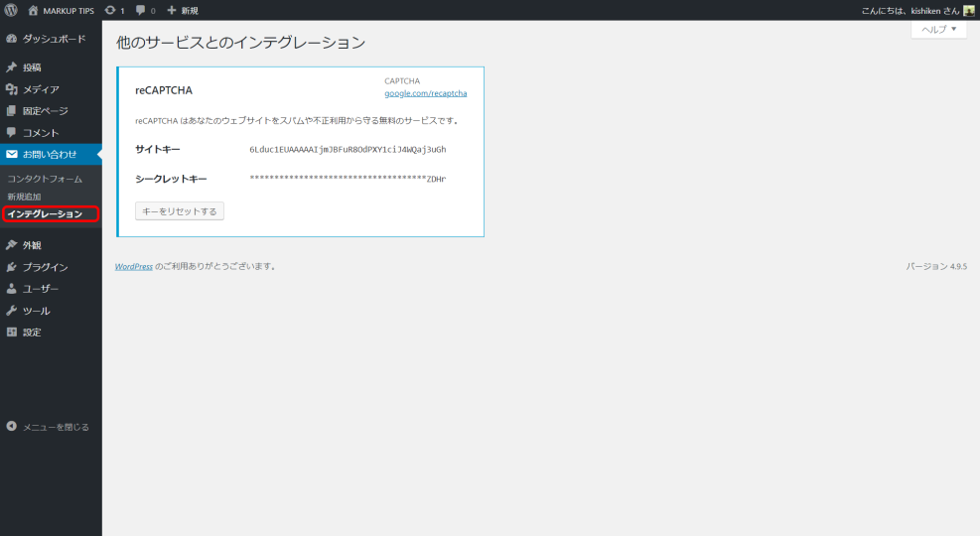Click the WordPress logo icon
Screen dimensions: 980x536
click(11, 10)
